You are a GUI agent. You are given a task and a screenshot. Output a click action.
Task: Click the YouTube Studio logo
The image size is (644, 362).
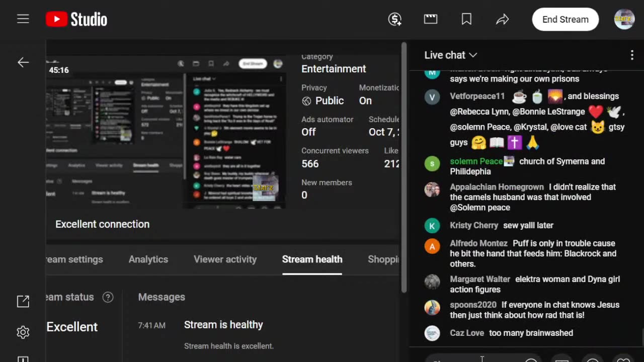tap(76, 19)
